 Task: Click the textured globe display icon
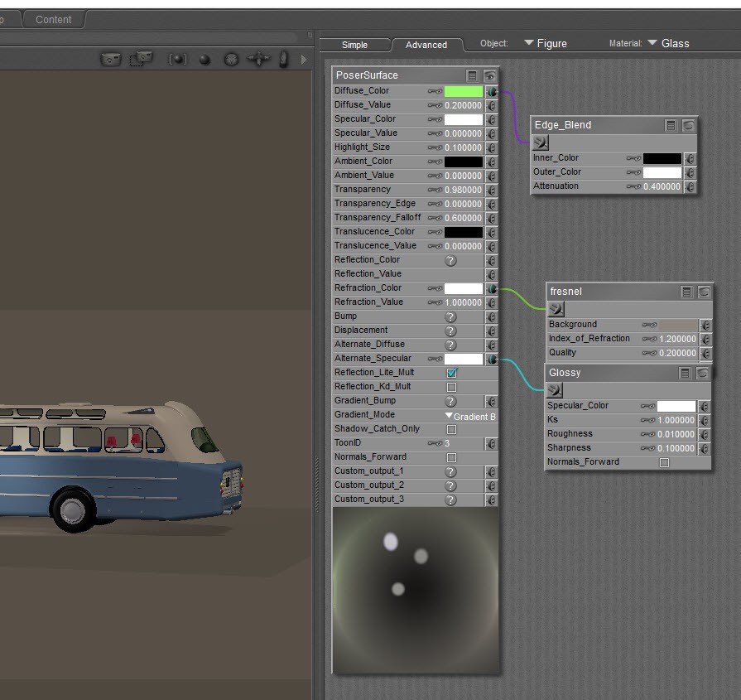pyautogui.click(x=231, y=60)
